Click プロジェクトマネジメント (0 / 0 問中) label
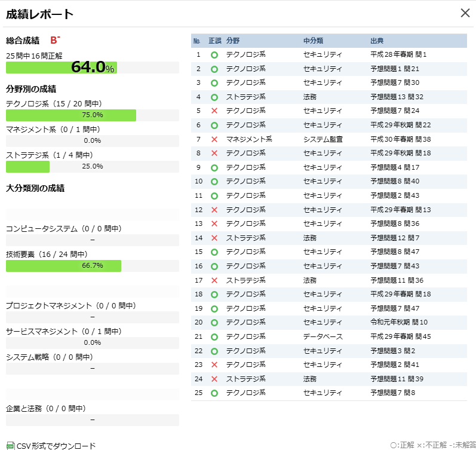 [70, 305]
